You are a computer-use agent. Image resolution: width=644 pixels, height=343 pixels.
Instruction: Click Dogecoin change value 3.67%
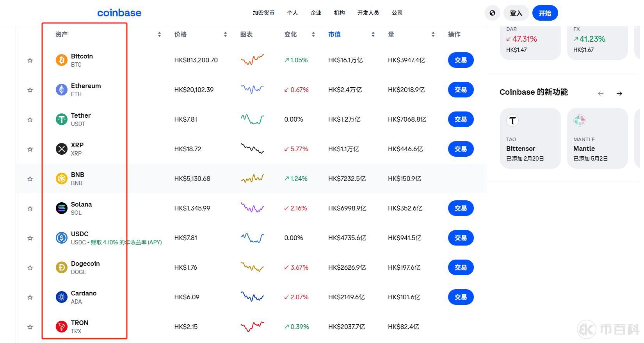[296, 267]
